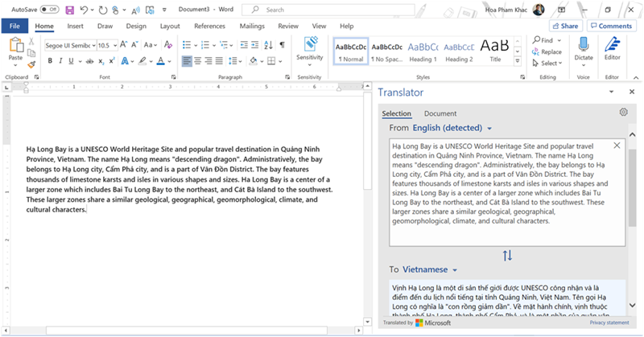Click the Sort icon in Paragraph group
Viewport: 644px width, 337px height.
(x=267, y=46)
